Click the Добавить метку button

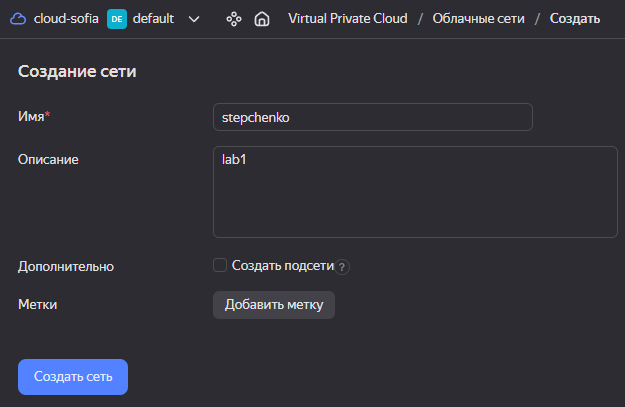coord(274,305)
